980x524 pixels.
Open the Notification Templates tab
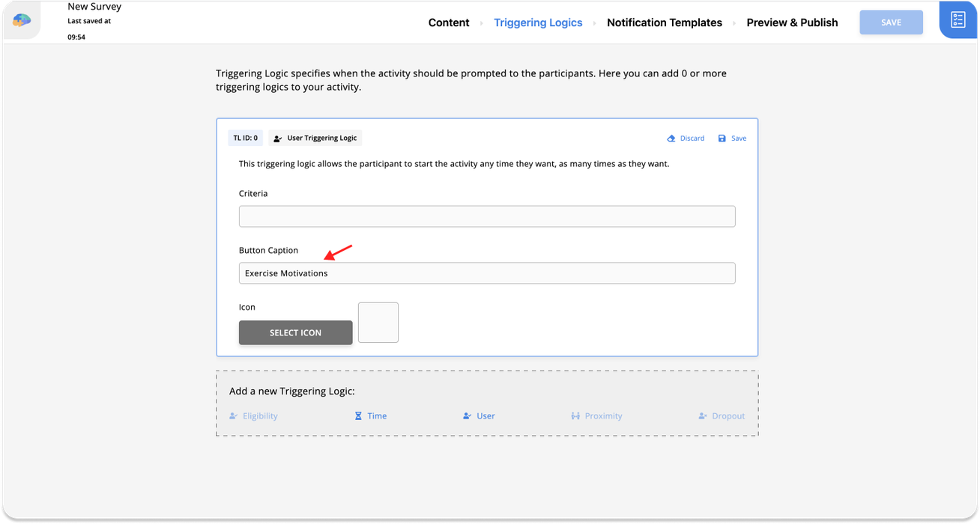[664, 22]
